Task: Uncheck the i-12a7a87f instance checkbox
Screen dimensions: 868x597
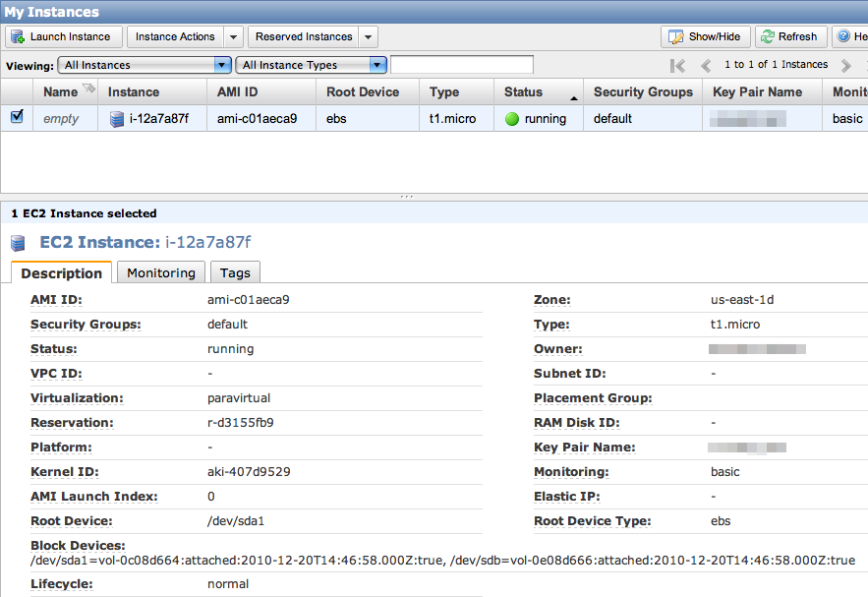Action: (17, 116)
